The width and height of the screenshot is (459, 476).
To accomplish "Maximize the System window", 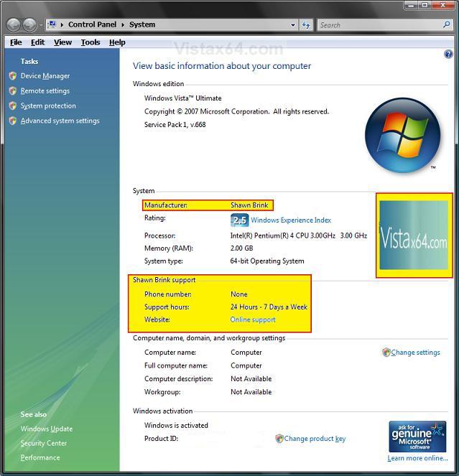I will [x=425, y=5].
